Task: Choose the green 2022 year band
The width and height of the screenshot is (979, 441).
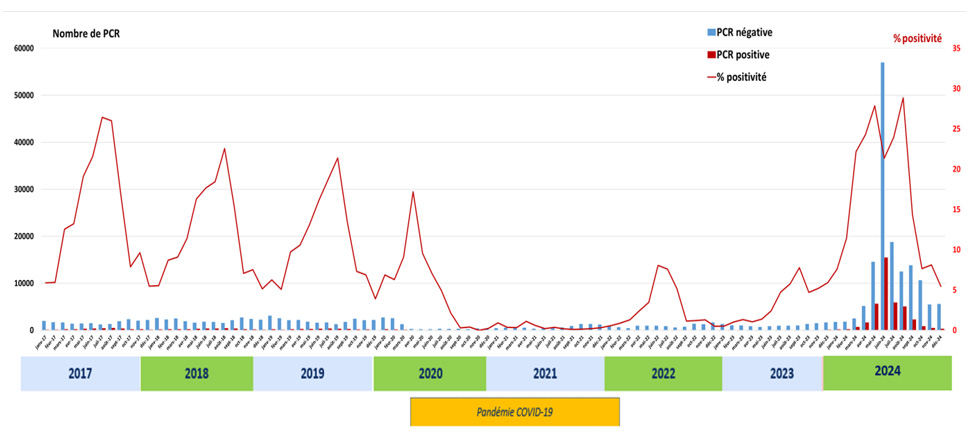Action: click(663, 374)
